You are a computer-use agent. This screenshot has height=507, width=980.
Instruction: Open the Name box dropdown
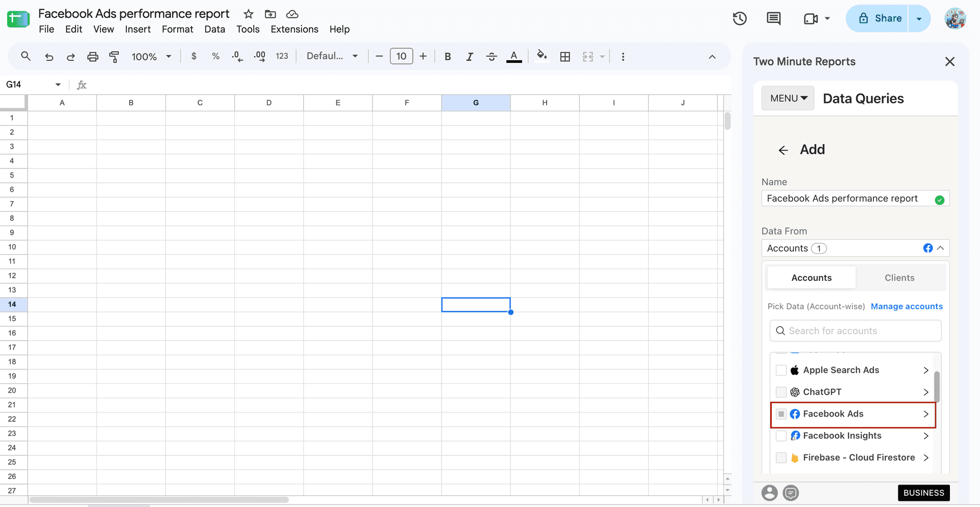(58, 85)
